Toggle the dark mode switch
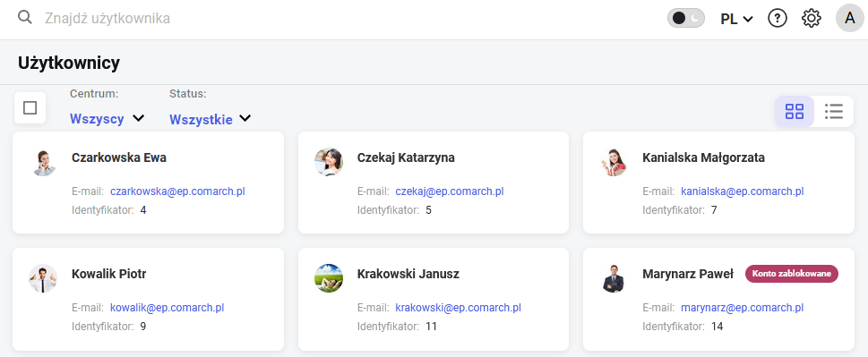This screenshot has height=357, width=868. pyautogui.click(x=686, y=18)
